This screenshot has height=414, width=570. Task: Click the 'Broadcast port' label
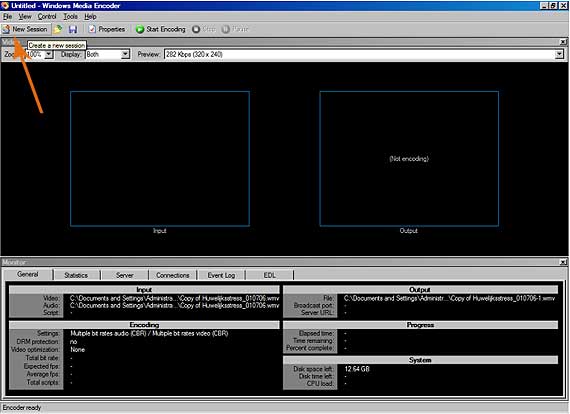pyautogui.click(x=313, y=305)
